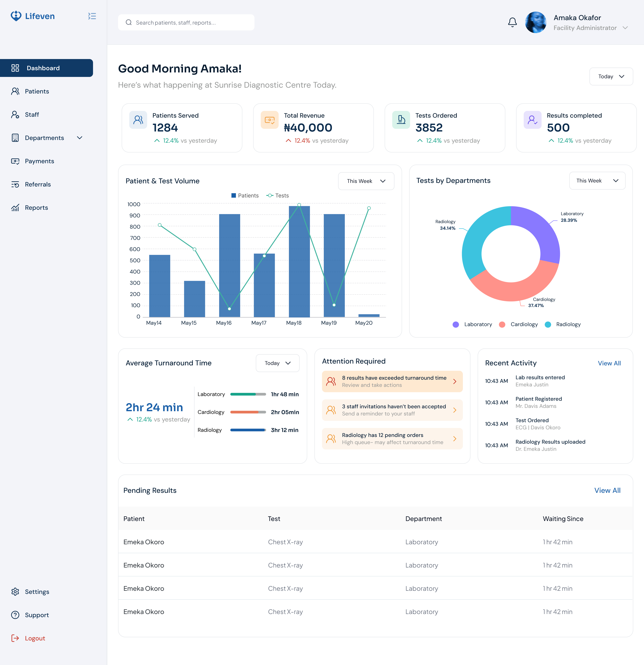Click the Patients Served card icon
The width and height of the screenshot is (644, 665).
[138, 120]
